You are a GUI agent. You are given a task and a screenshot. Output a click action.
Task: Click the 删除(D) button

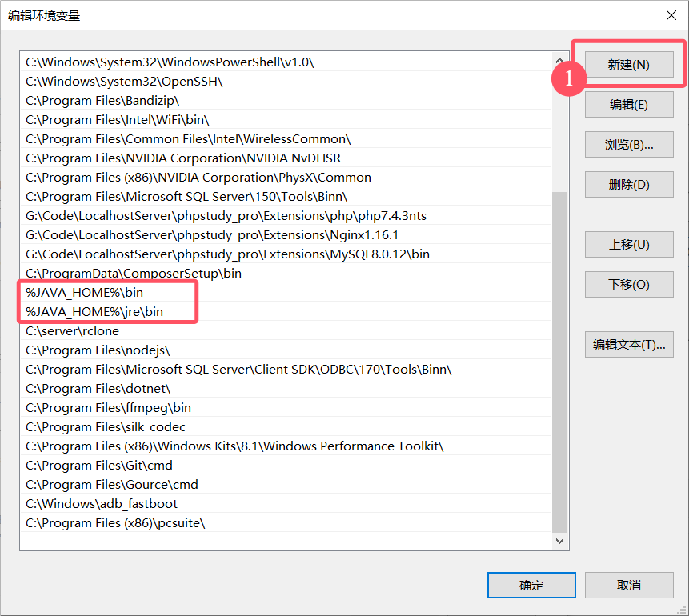628,185
